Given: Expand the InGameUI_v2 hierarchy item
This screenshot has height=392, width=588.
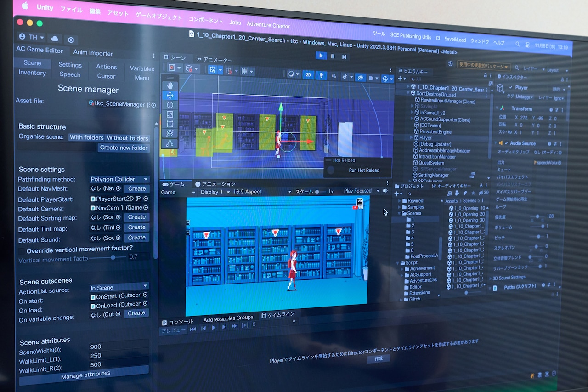Looking at the screenshot, I should click(x=413, y=112).
